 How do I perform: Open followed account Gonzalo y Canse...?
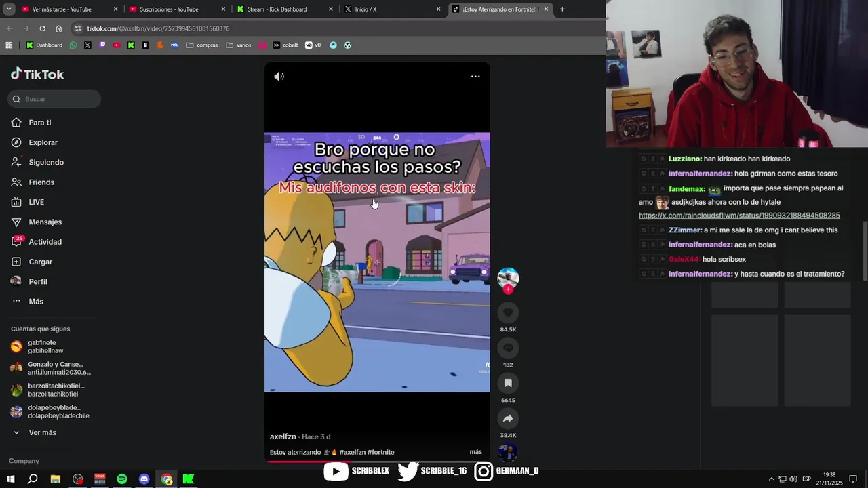coord(51,368)
